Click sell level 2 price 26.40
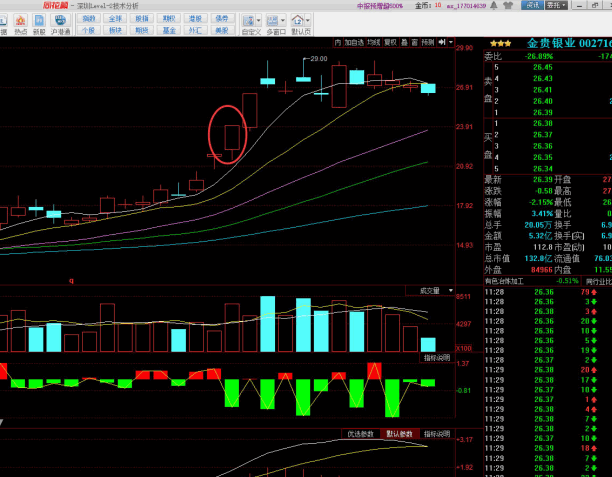Image resolution: width=612 pixels, height=477 pixels. (543, 101)
